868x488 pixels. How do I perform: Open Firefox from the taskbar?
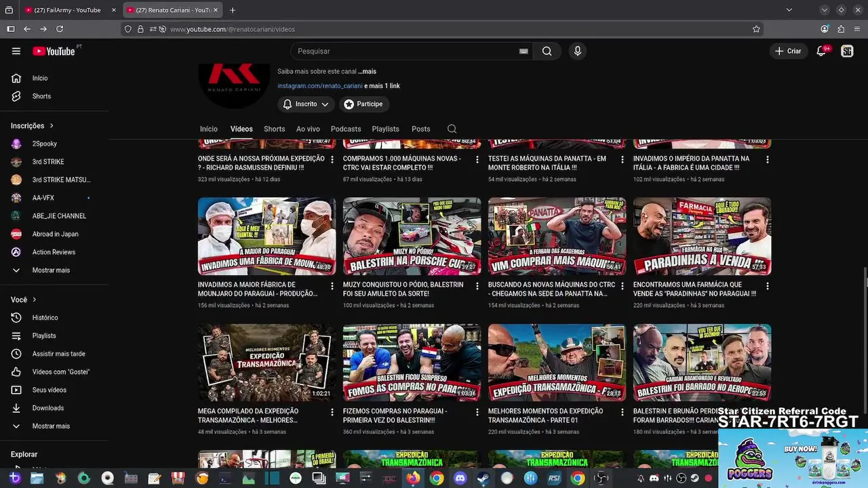(413, 478)
